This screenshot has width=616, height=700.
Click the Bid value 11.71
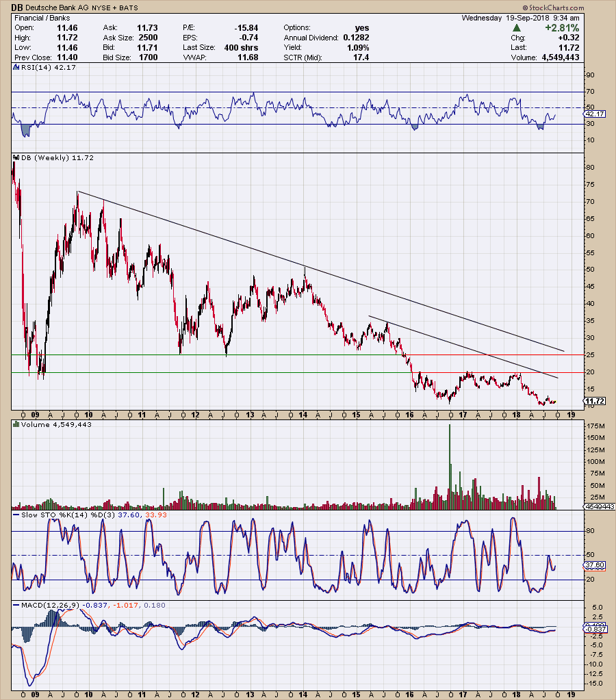[x=147, y=47]
